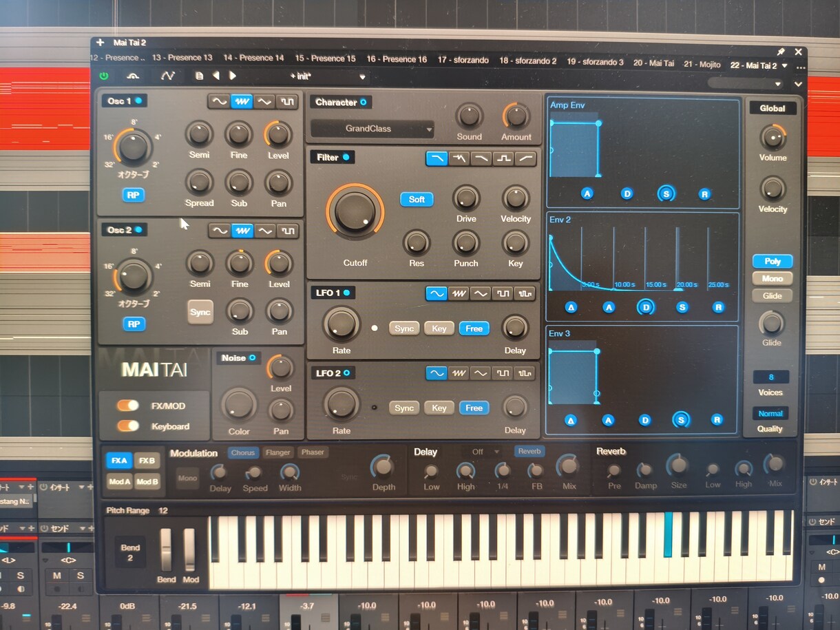Select sawtooth waveform for Osc 1
Image resolution: width=840 pixels, height=630 pixels.
coord(242,101)
